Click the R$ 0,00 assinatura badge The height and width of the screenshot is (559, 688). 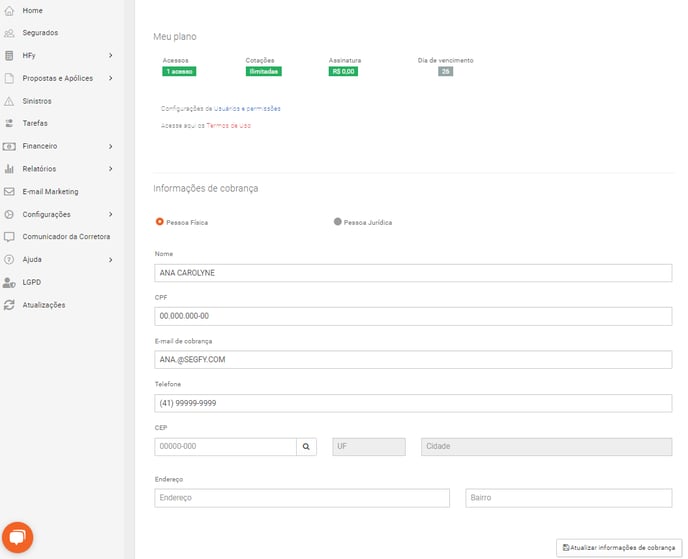click(343, 72)
